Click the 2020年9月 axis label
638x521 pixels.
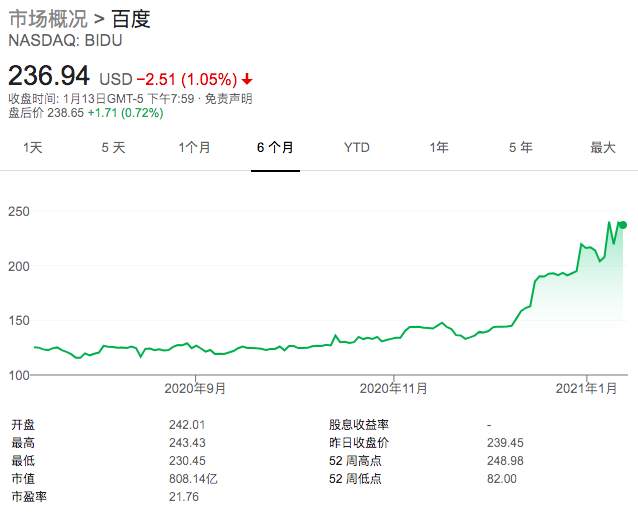(195, 388)
